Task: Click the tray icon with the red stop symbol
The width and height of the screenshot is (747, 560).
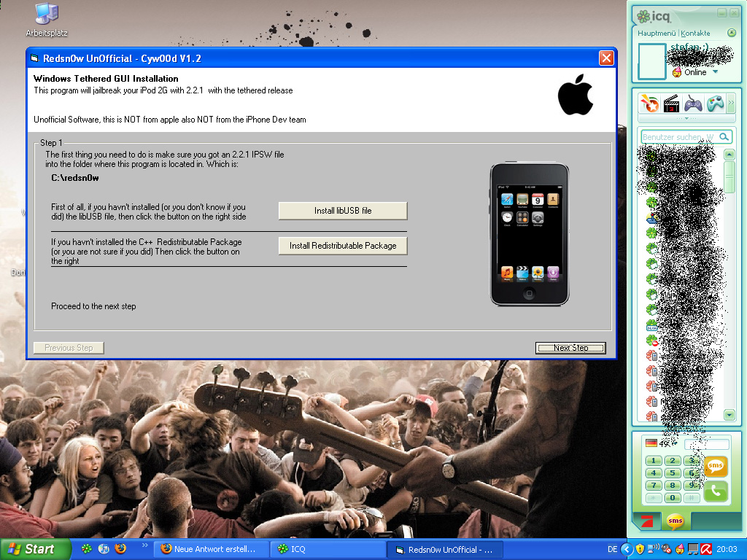Action: (667, 549)
